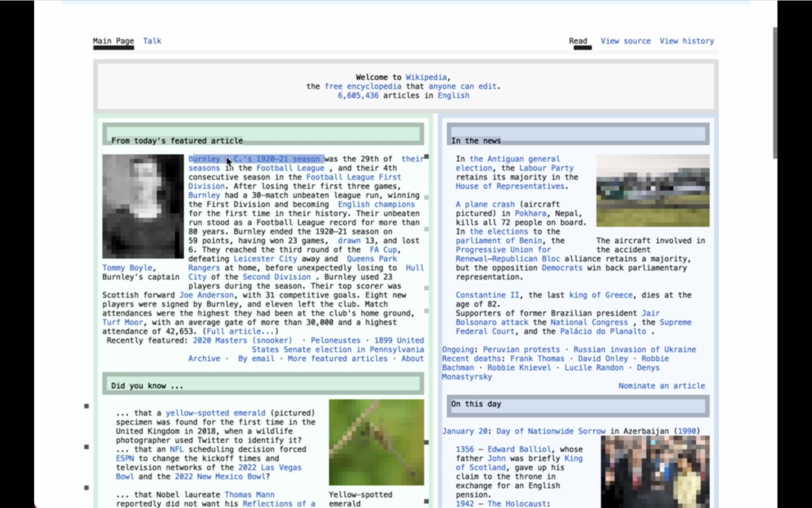Click the Democrats link in news
812x508 pixels.
point(562,268)
